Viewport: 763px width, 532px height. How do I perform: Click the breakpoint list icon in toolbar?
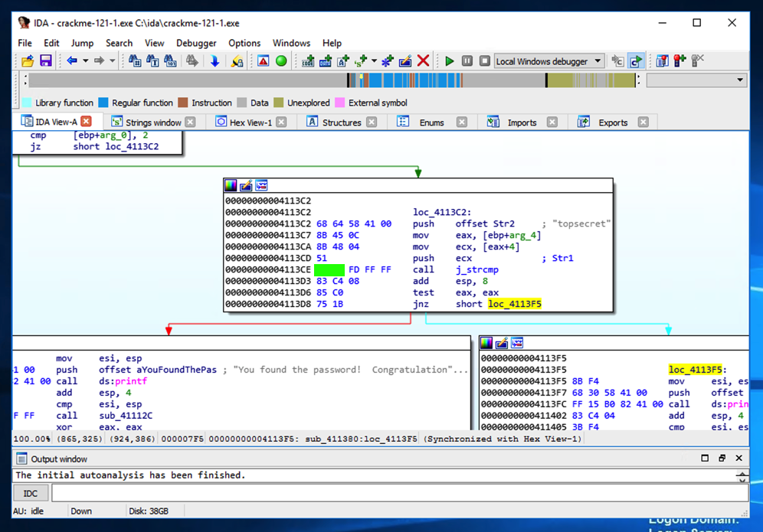click(x=661, y=61)
